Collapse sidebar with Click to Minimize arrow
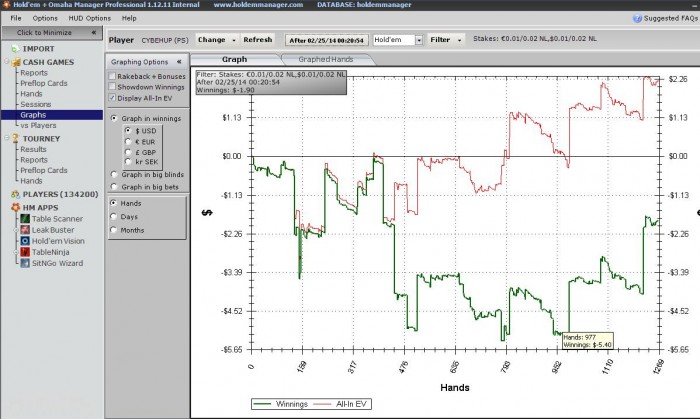The width and height of the screenshot is (700, 419). coord(94,33)
